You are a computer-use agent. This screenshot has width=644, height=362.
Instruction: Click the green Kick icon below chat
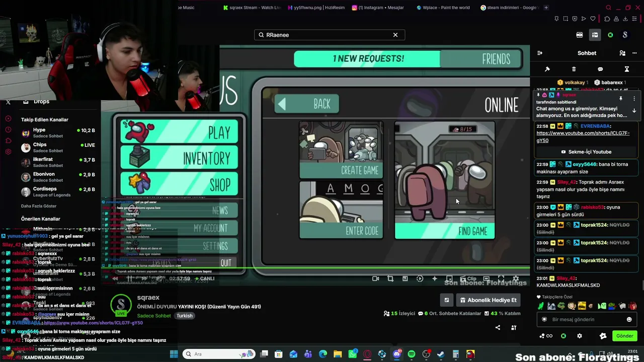pyautogui.click(x=563, y=336)
